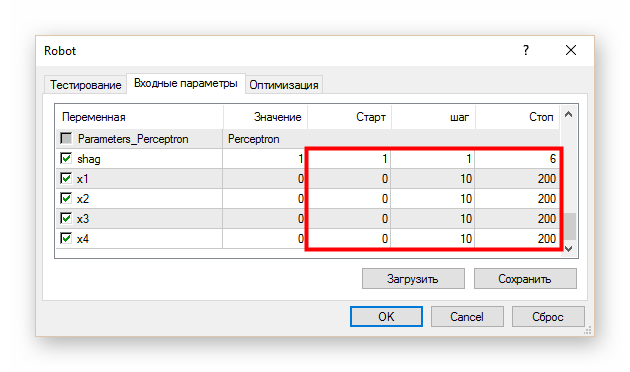The height and width of the screenshot is (372, 630).
Task: Click the Загрузить button
Action: (413, 278)
